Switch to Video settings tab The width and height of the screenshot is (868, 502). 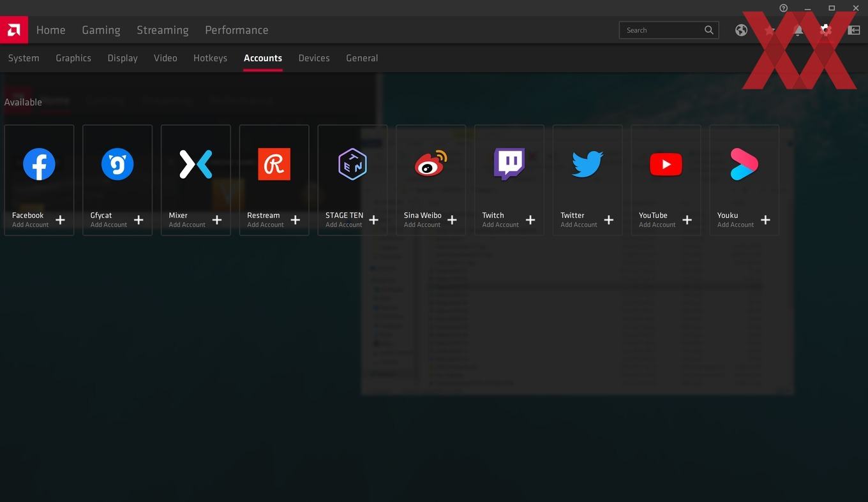tap(165, 58)
